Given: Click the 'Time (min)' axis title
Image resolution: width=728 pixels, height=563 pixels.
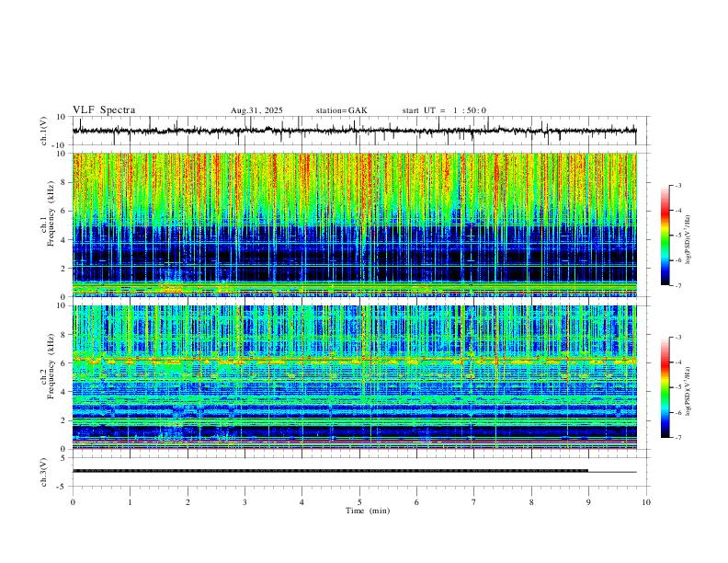Looking at the screenshot, I should point(368,511).
